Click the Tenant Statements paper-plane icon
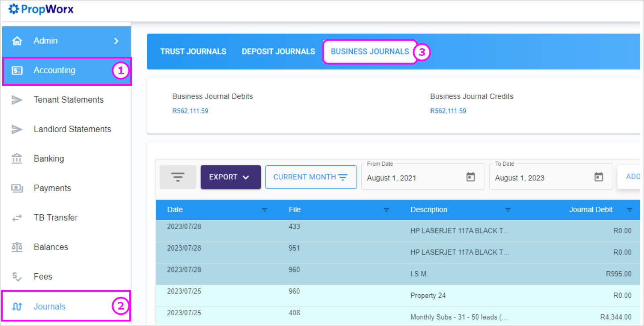644x326 pixels. [17, 100]
